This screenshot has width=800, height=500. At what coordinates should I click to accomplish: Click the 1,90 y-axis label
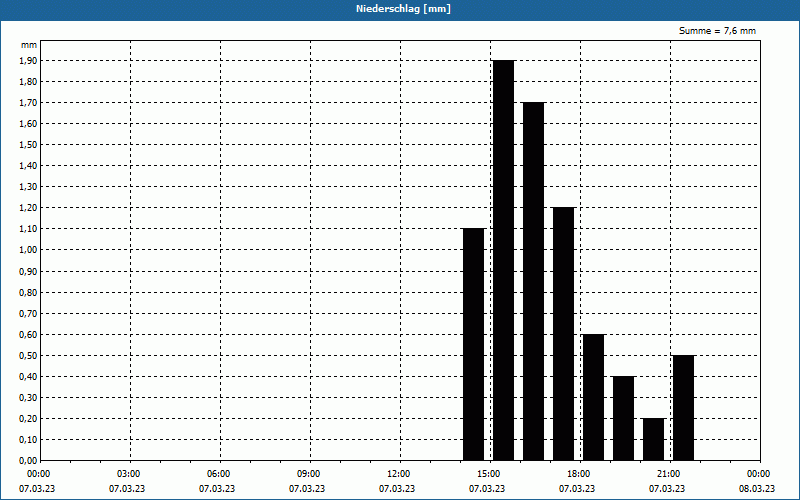(x=28, y=61)
